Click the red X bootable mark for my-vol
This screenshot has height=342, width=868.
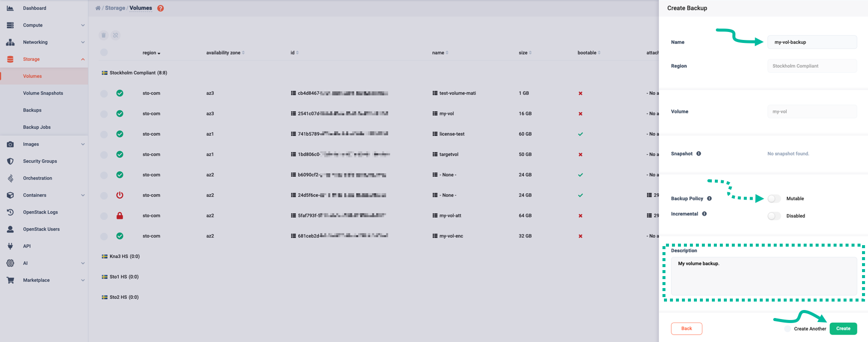click(580, 114)
